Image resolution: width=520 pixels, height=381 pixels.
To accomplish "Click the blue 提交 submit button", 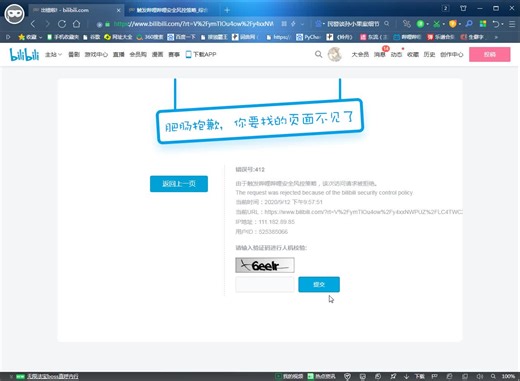I will point(319,284).
